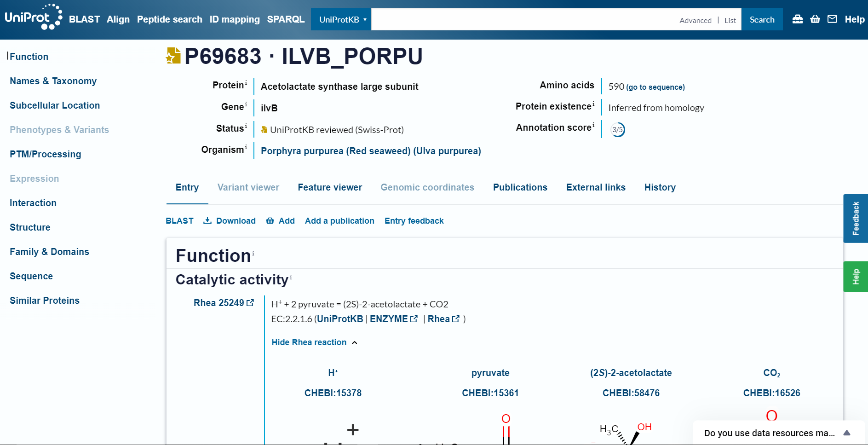
Task: Open the External links tab
Action: [596, 187]
